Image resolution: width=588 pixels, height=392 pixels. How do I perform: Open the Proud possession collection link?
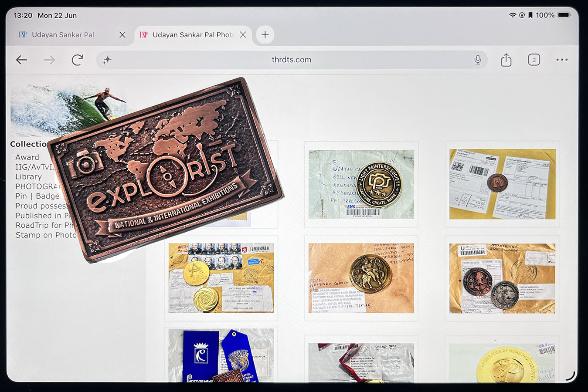point(41,206)
